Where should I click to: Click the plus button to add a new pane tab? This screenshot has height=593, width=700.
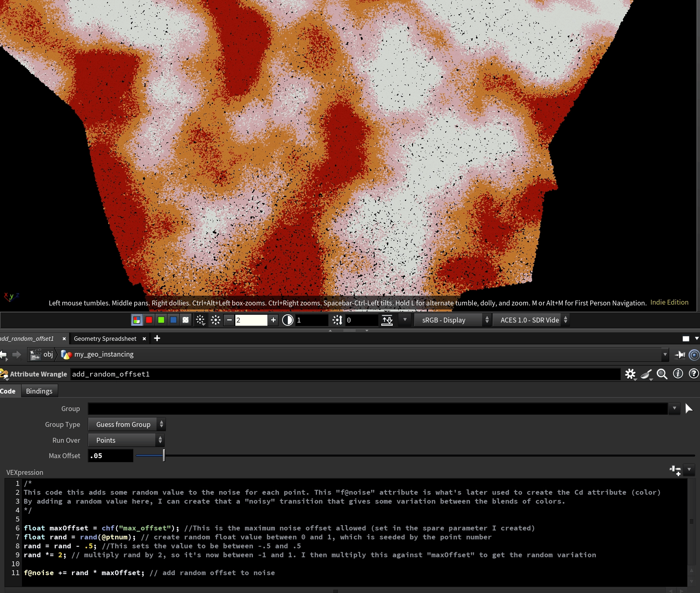point(157,338)
